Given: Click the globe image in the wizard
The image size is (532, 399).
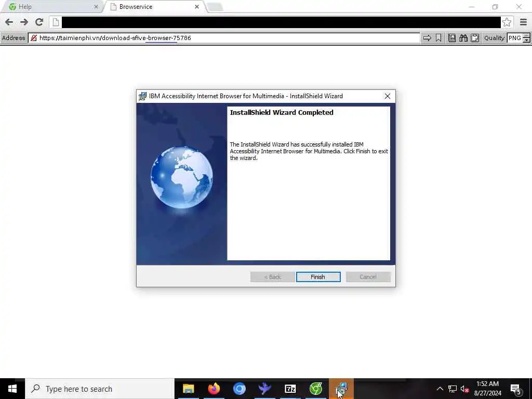Looking at the screenshot, I should point(181,177).
